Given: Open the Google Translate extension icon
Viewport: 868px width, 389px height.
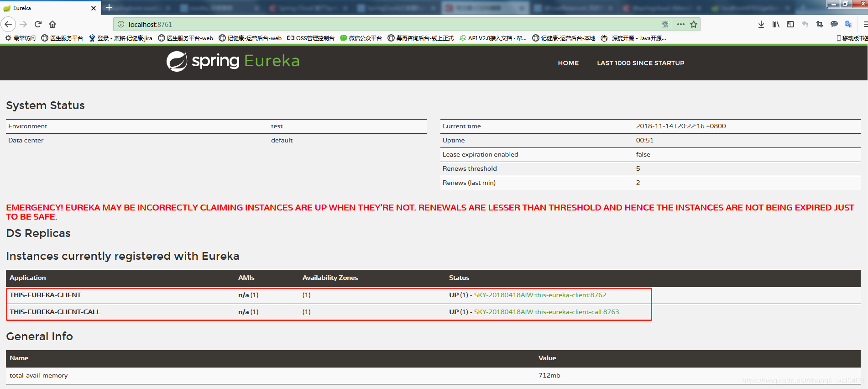Looking at the screenshot, I should 849,24.
